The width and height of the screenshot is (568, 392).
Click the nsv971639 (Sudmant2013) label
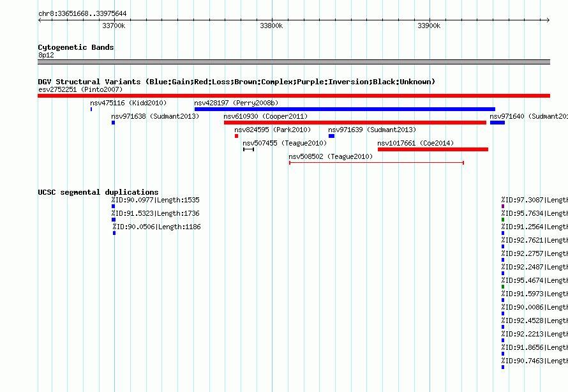tap(372, 130)
